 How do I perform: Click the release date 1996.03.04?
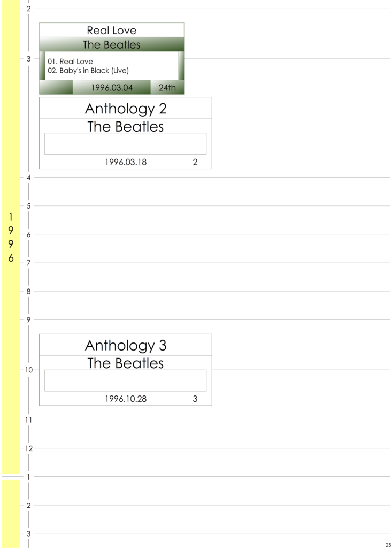pyautogui.click(x=112, y=88)
